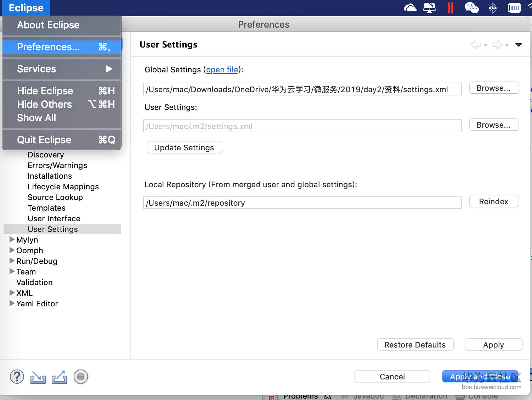The width and height of the screenshot is (532, 400).
Task: Select Team in the preferences tree
Action: click(x=26, y=272)
